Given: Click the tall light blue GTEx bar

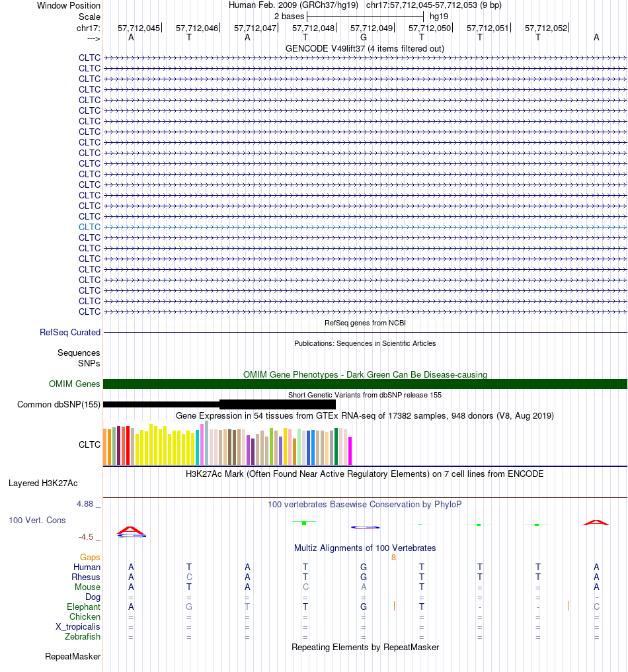Looking at the screenshot, I should [x=206, y=443].
